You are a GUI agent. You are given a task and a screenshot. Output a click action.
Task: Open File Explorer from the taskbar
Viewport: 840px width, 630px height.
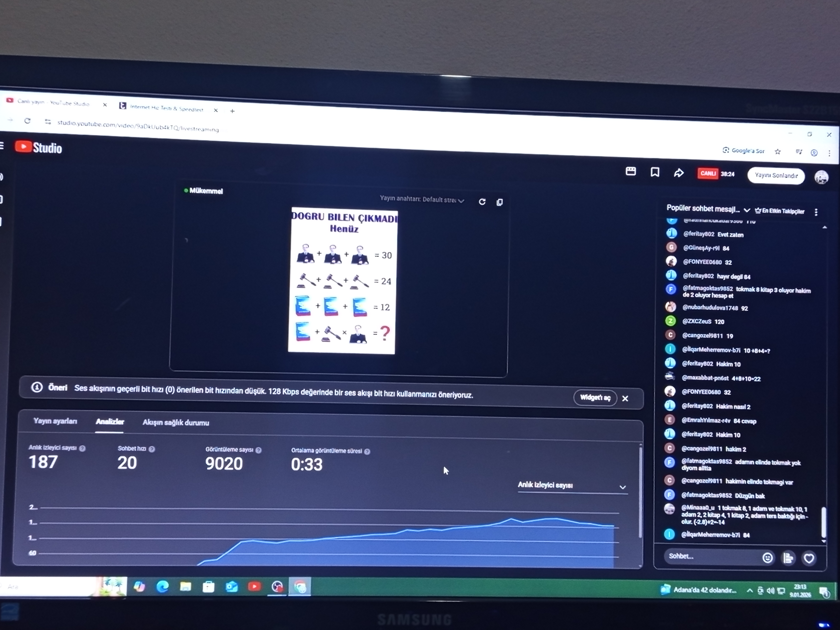coord(185,587)
